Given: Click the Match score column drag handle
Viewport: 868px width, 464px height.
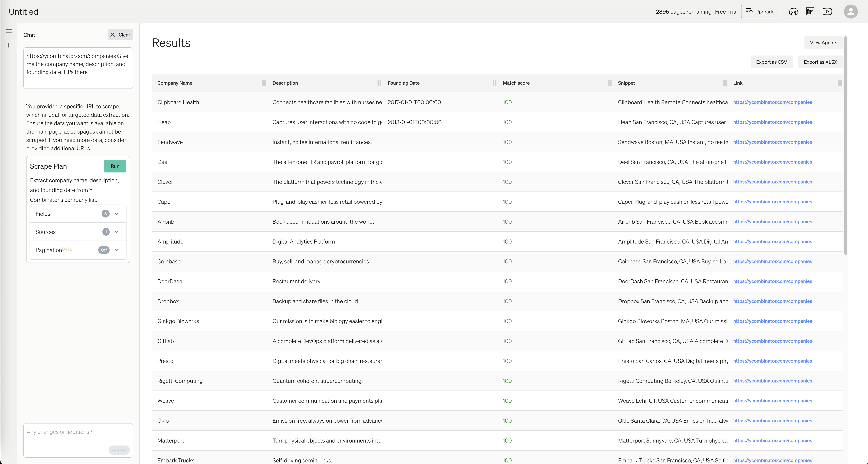Looking at the screenshot, I should pos(610,83).
